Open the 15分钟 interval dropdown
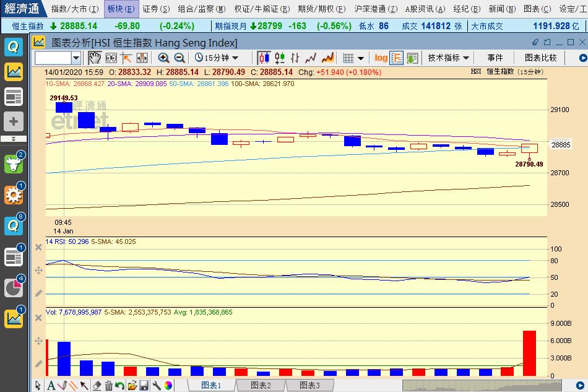Screen dimensions: 588x392 (x=217, y=58)
